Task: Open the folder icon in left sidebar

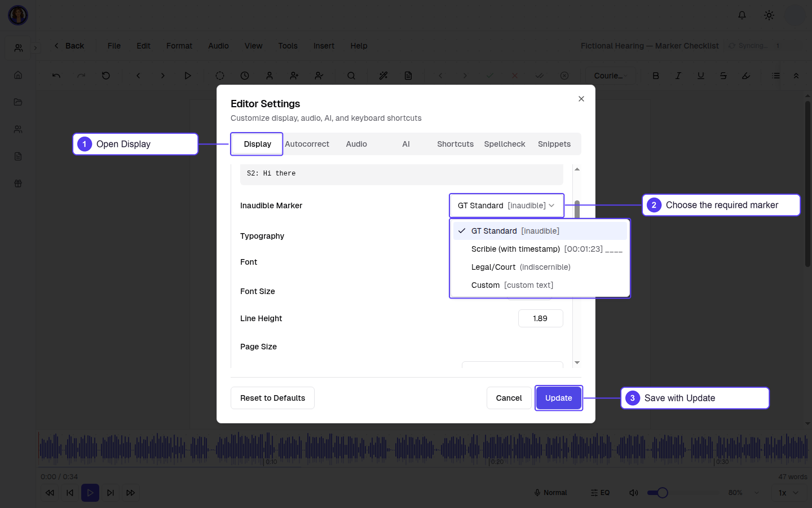Action: [x=18, y=102]
